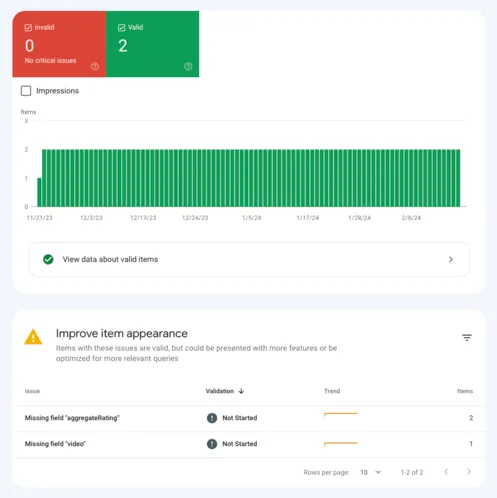Image resolution: width=497 pixels, height=498 pixels.
Task: Click Not Started text in video row
Action: [240, 444]
